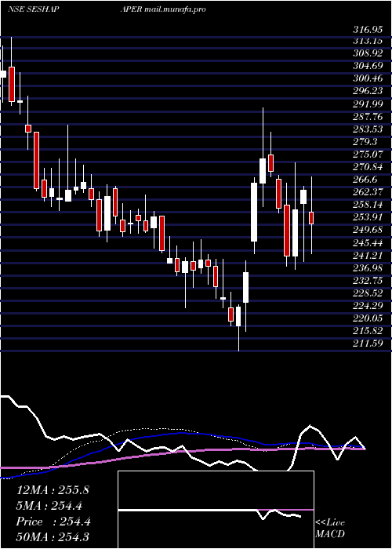Select the '50MA : 254.3' readout
The height and width of the screenshot is (549, 392).
[53, 537]
